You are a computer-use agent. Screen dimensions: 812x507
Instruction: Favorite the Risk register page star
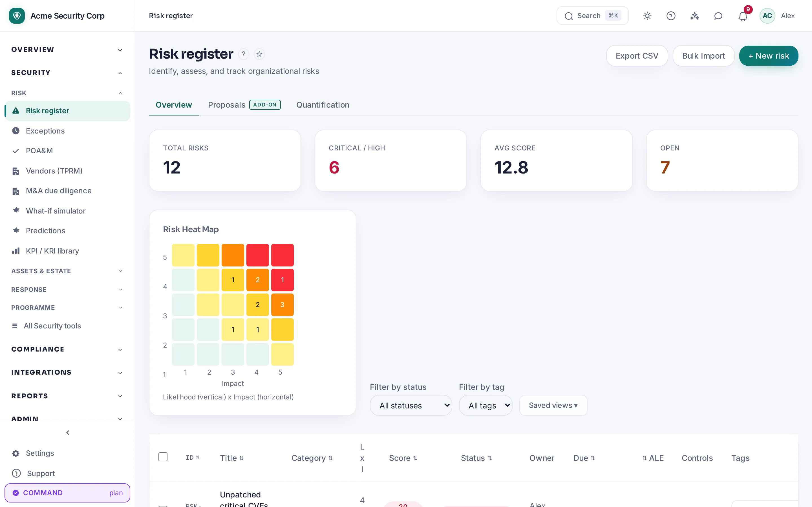point(259,54)
